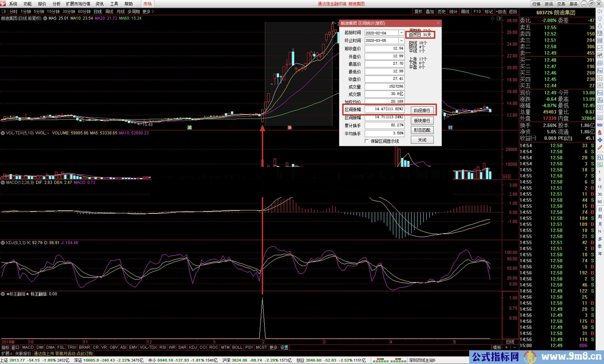This screenshot has height=364, width=604.
Task: Open the 分析 menu
Action: pos(56,4)
